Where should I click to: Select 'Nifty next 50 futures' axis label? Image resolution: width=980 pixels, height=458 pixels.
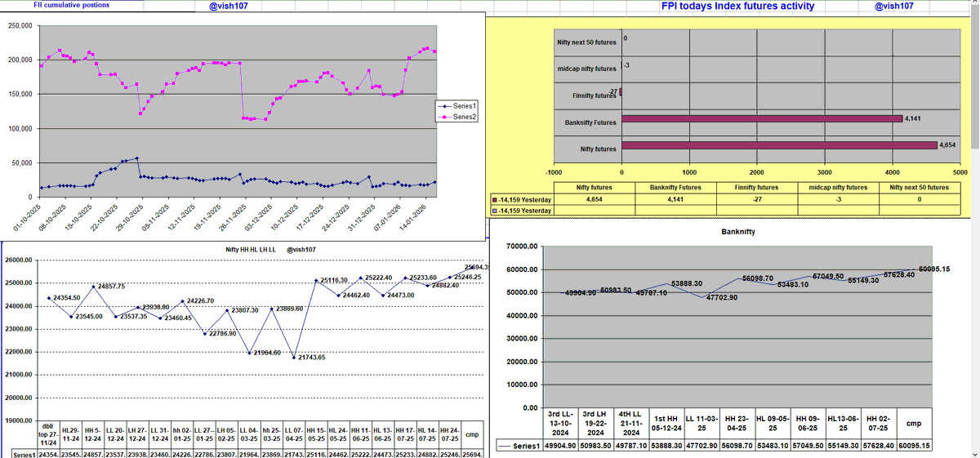(585, 42)
